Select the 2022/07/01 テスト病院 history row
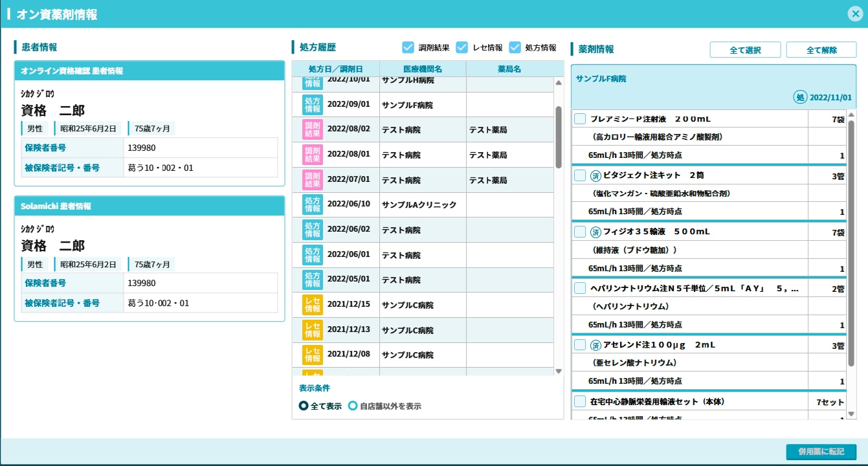The width and height of the screenshot is (868, 466). [x=423, y=180]
